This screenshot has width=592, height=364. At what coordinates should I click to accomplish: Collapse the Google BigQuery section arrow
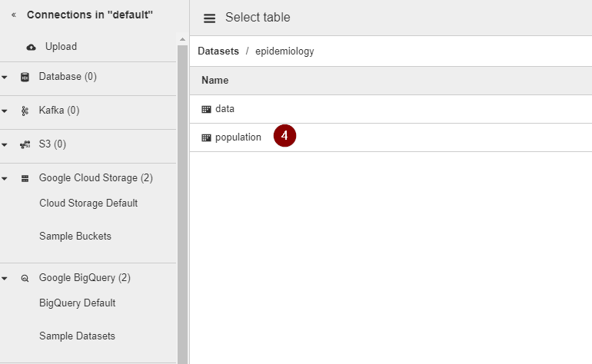(x=5, y=279)
